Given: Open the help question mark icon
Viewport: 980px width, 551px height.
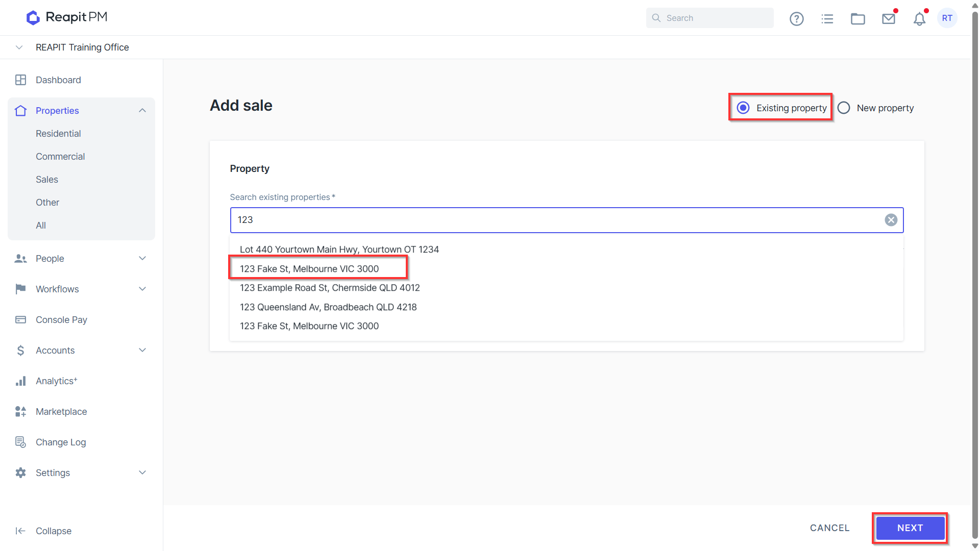Looking at the screenshot, I should point(796,19).
